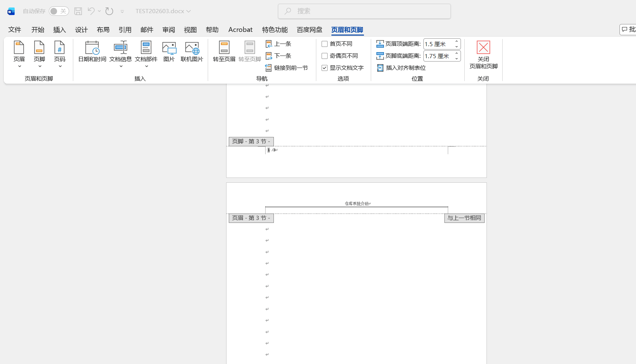Switch to the 邮件 tab
This screenshot has width=636, height=364.
[x=147, y=30]
